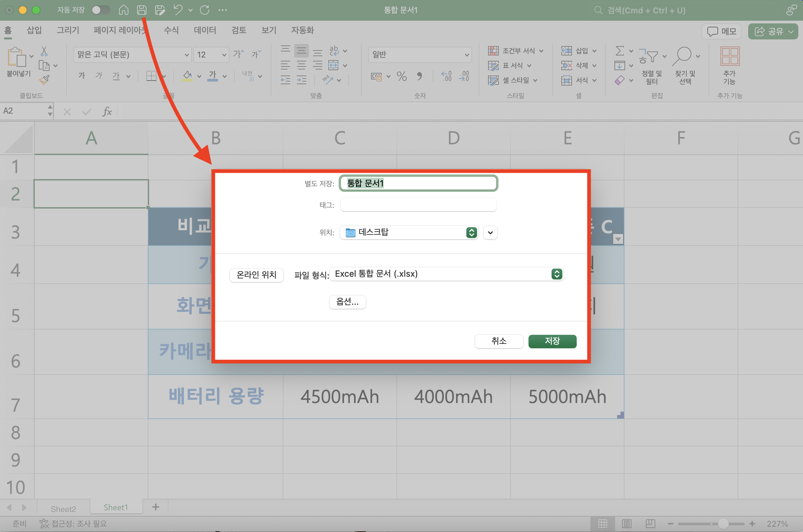The width and height of the screenshot is (803, 532).
Task: Toggle underline 가 formatting
Action: coord(116,76)
